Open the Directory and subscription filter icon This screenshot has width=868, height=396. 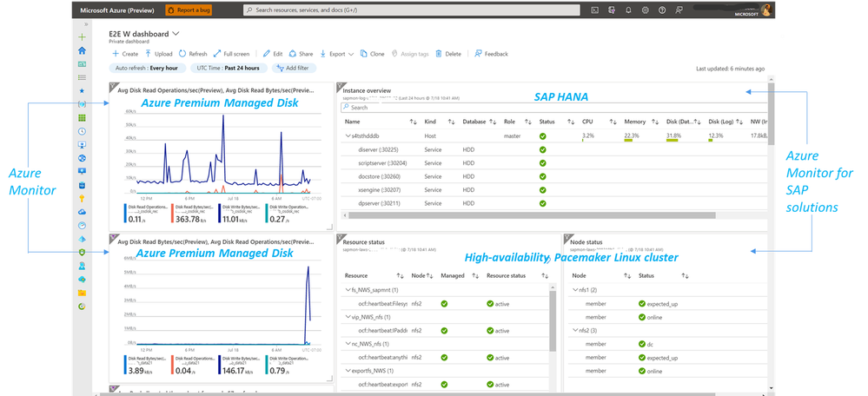[x=611, y=10]
